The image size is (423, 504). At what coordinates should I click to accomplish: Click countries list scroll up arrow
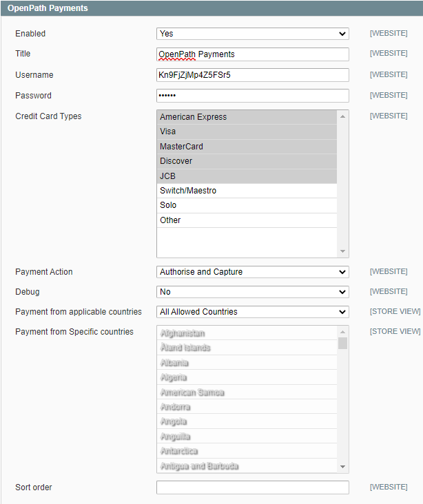342,332
